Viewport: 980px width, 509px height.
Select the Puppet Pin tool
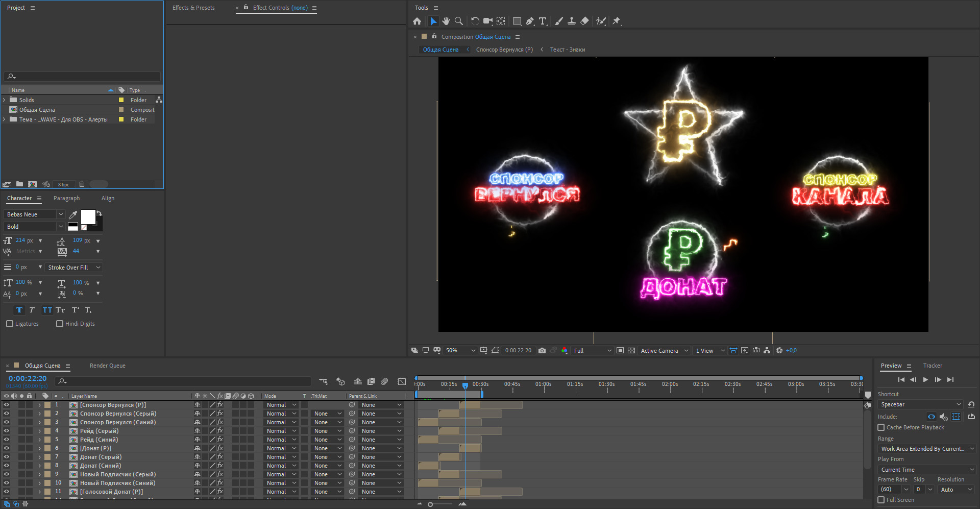(616, 21)
